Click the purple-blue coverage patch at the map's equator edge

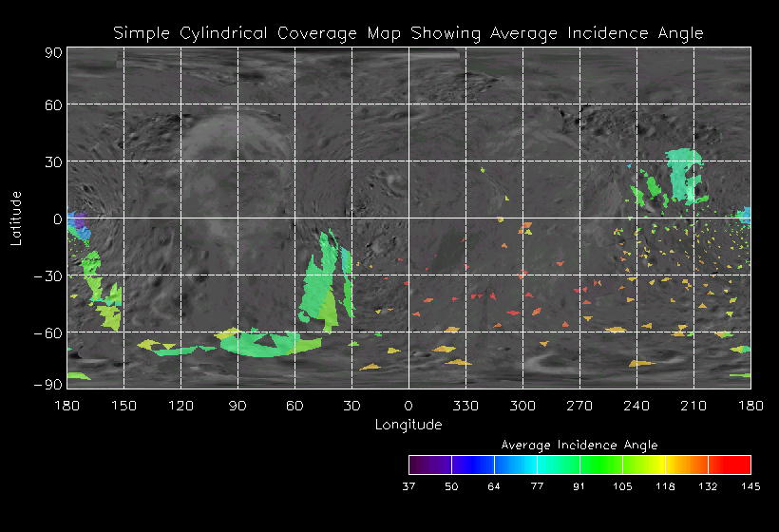[x=77, y=224]
